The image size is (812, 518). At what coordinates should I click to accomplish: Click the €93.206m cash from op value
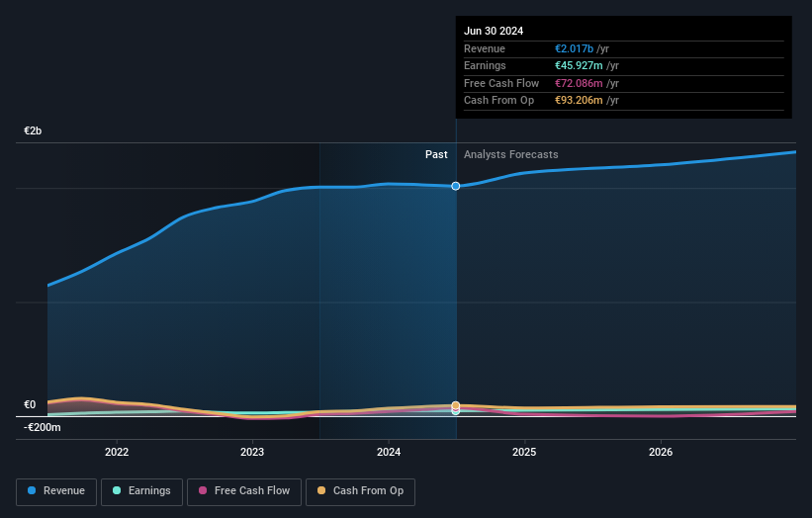point(579,101)
